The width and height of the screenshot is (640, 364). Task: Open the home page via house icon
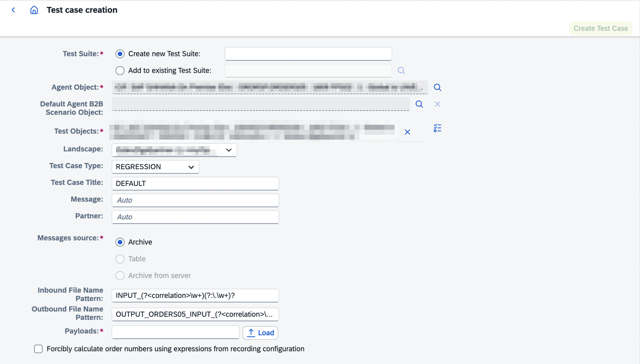[34, 10]
